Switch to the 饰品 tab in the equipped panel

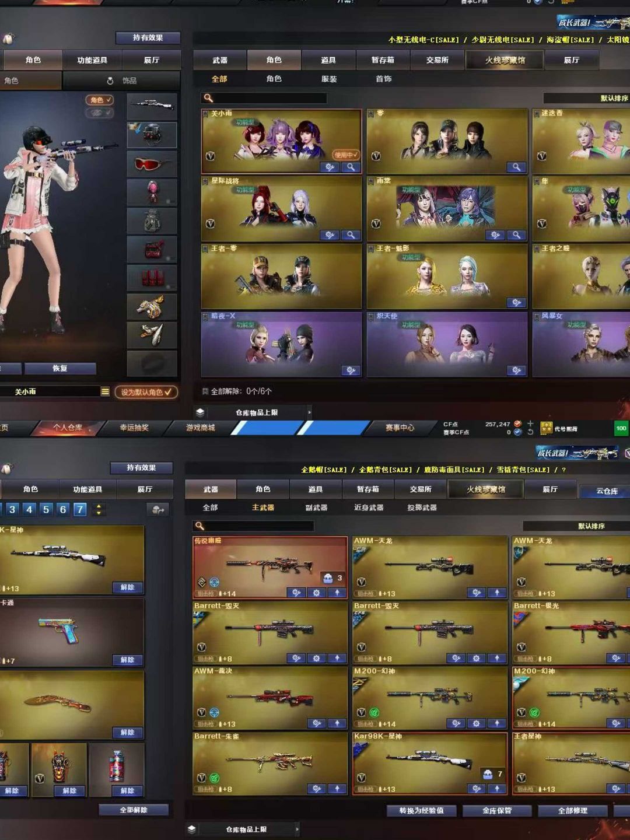[x=122, y=80]
